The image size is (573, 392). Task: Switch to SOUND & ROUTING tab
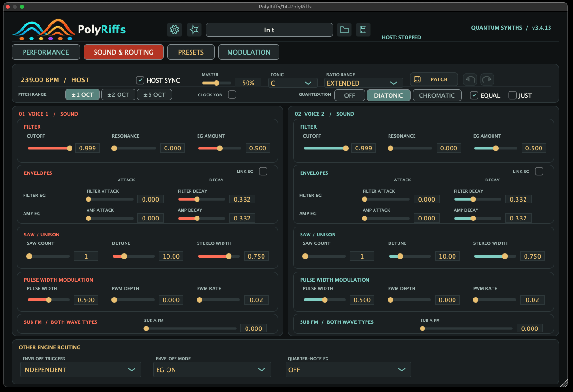tap(124, 52)
